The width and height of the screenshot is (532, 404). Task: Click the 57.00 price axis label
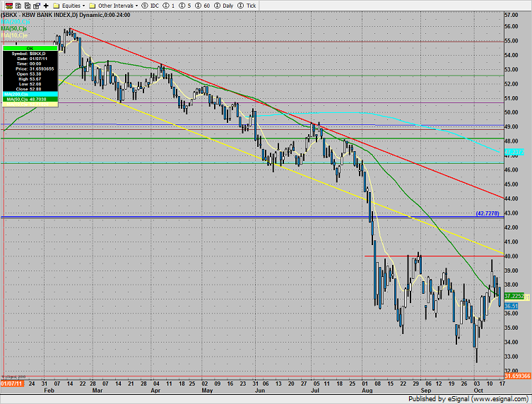pyautogui.click(x=512, y=15)
